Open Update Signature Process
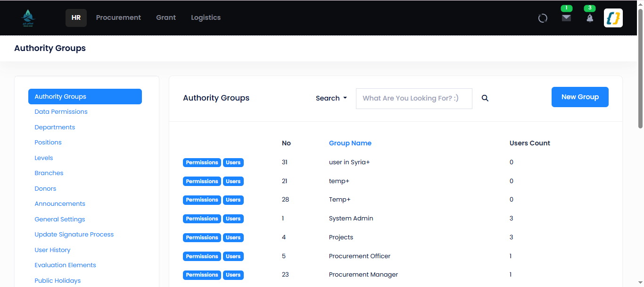Viewport: 644px width, 287px height. pyautogui.click(x=74, y=235)
